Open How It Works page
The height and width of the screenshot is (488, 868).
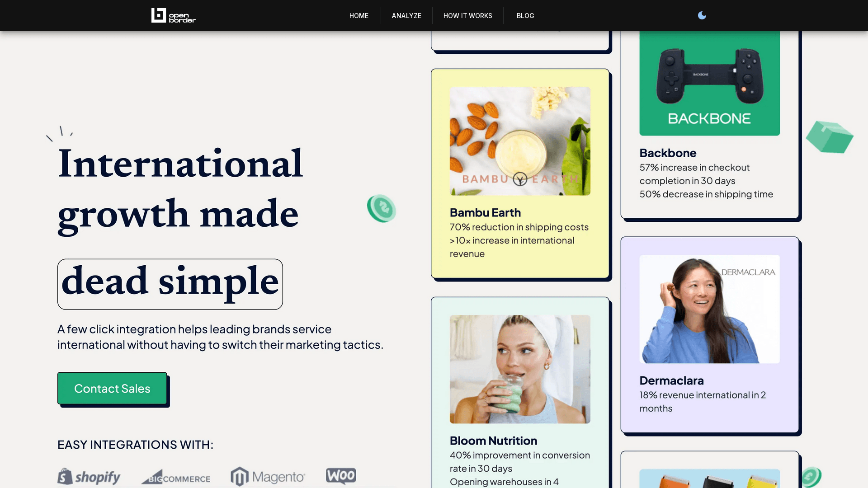click(x=467, y=16)
